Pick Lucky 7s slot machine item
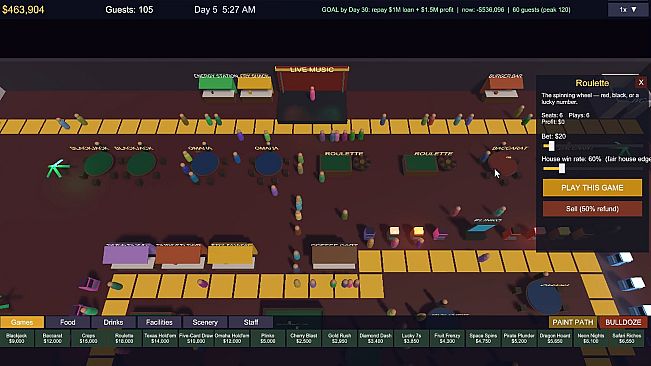Image resolution: width=651 pixels, height=366 pixels. [x=411, y=338]
